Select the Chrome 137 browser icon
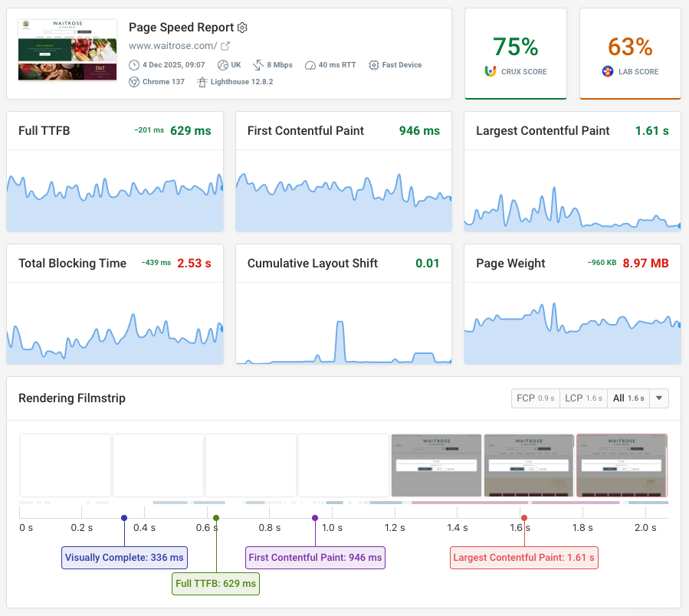 click(x=135, y=82)
